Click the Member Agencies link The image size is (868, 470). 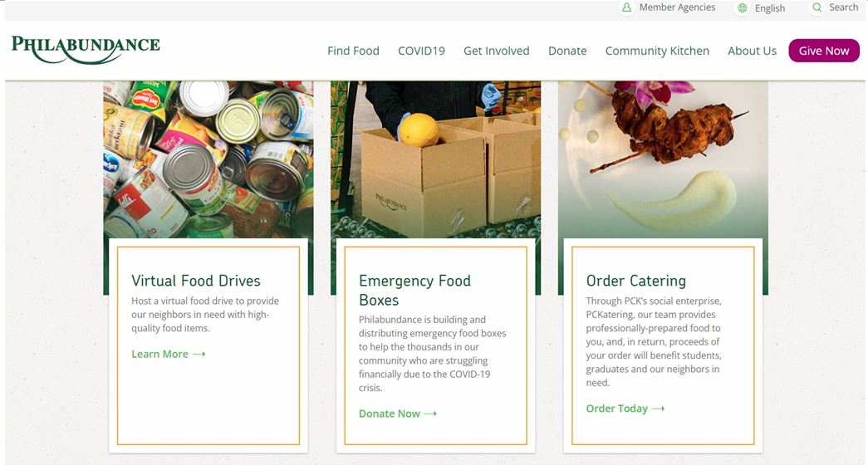[677, 7]
